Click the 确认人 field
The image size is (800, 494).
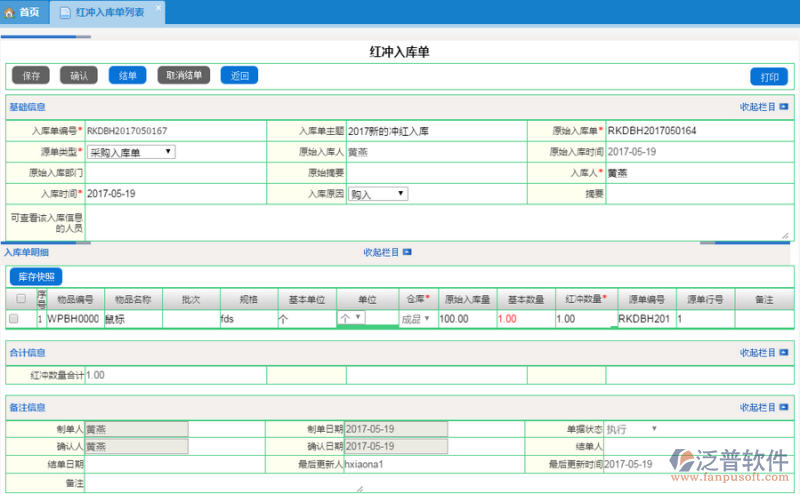pyautogui.click(x=136, y=447)
